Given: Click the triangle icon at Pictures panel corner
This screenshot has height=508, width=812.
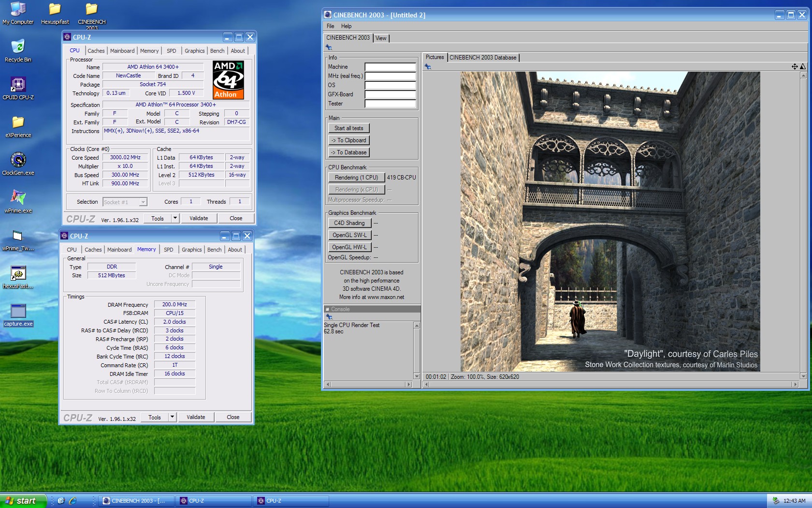Looking at the screenshot, I should [803, 67].
